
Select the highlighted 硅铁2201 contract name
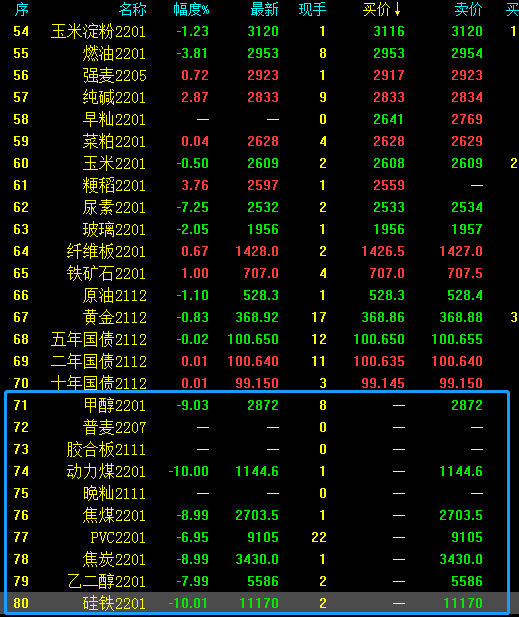click(114, 603)
